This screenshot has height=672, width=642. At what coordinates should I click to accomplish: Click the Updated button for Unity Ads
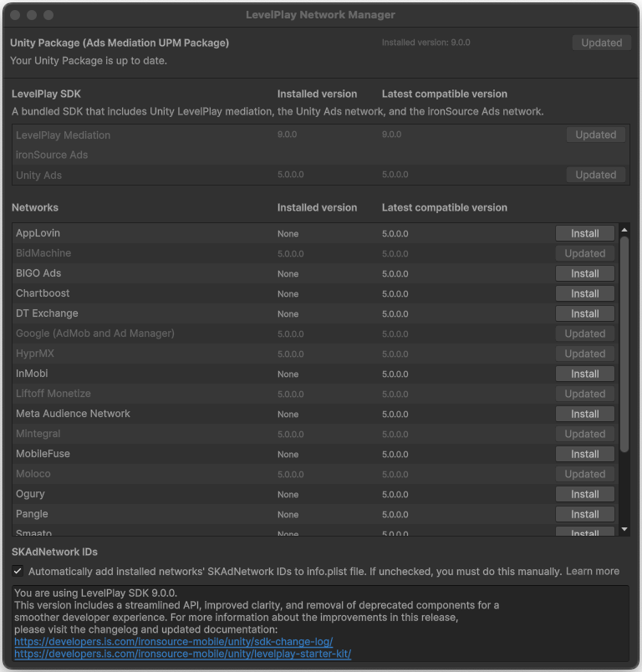tap(595, 175)
